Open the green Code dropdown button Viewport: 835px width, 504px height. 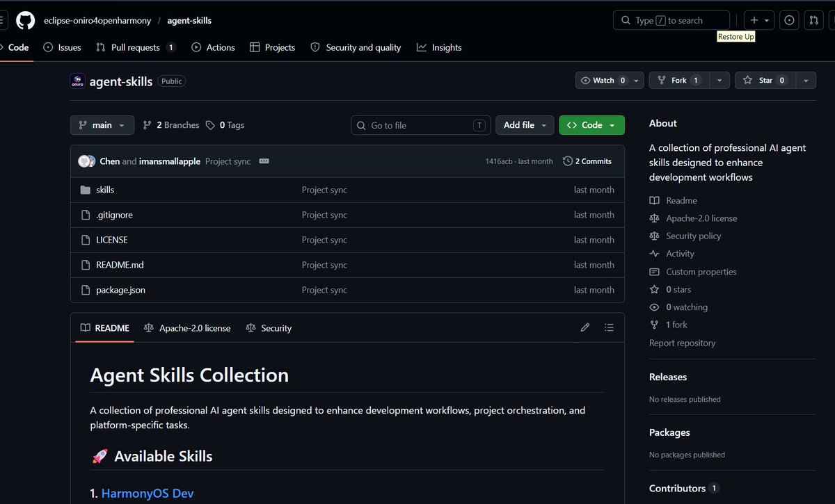[x=591, y=125]
